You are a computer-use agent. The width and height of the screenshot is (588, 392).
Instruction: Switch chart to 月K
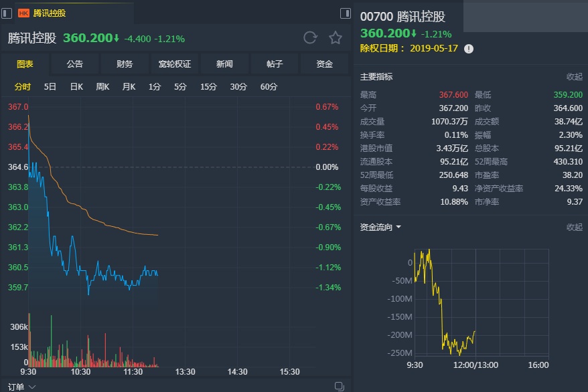point(129,87)
